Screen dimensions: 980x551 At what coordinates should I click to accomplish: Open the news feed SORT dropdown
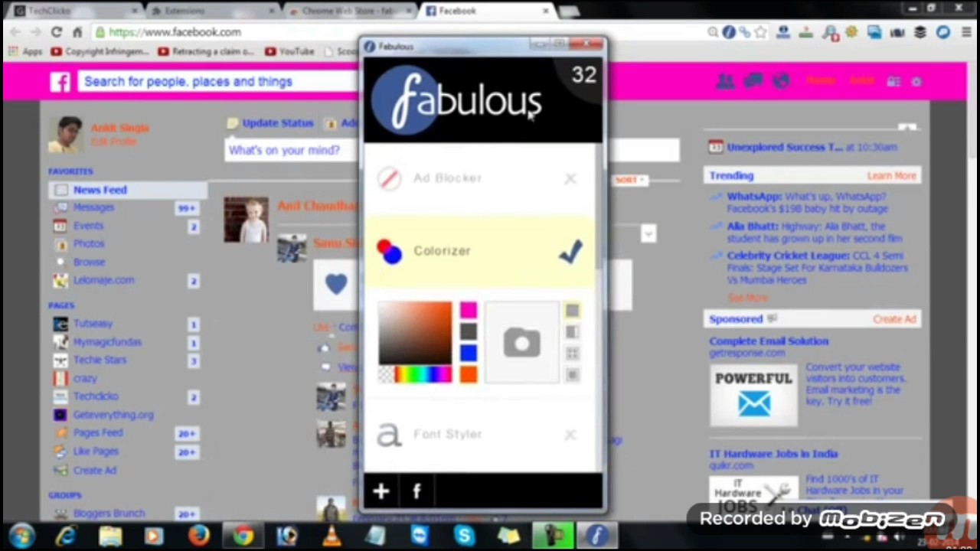[x=630, y=180]
